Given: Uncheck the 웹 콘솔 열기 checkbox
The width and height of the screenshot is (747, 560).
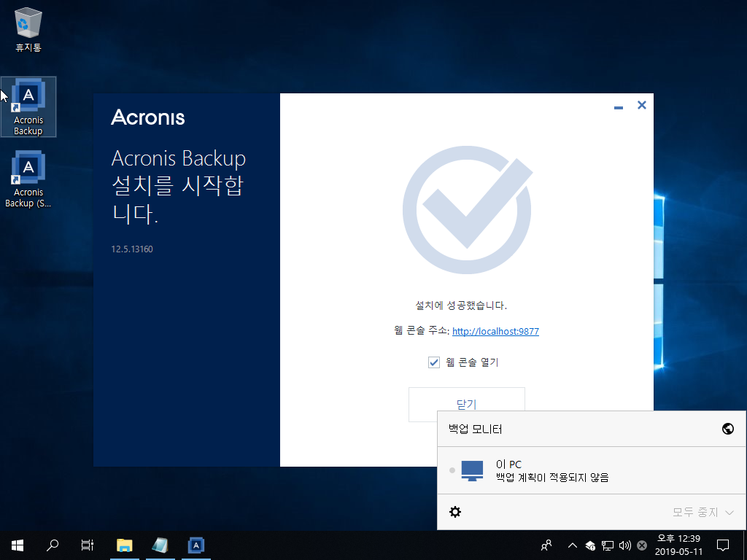Looking at the screenshot, I should [x=433, y=362].
